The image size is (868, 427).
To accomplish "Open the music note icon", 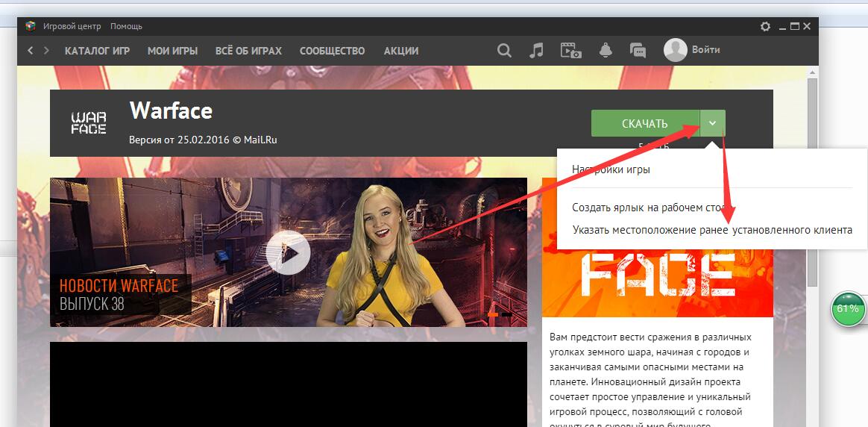I will 536,51.
